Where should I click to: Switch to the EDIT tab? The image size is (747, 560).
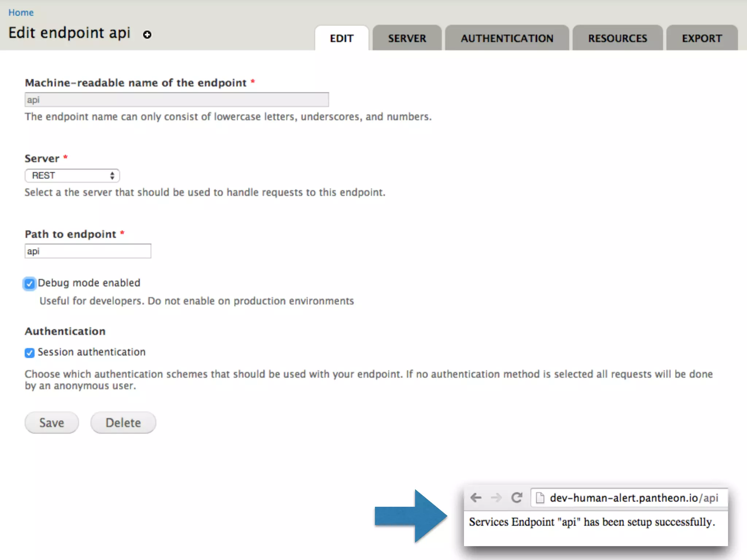point(342,38)
